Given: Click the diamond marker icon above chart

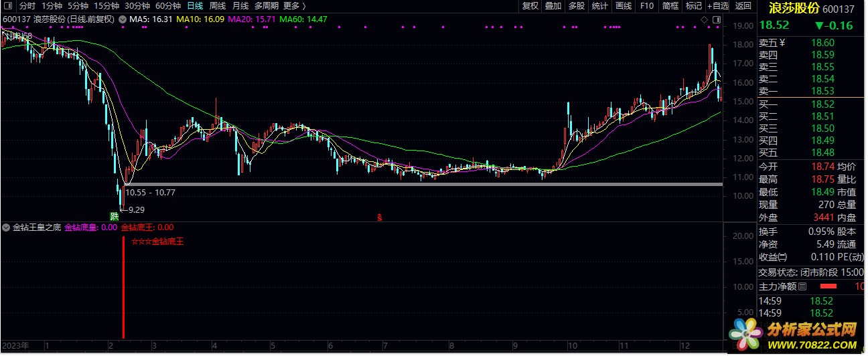Looking at the screenshot, I should point(705,20).
